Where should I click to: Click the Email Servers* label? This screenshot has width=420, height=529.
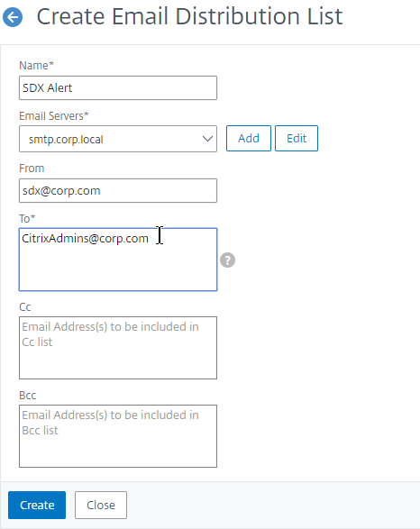pos(54,116)
